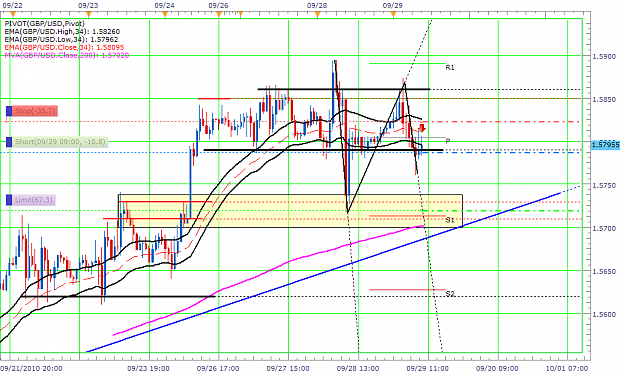Viewport: 625px width, 375px height.
Task: Select the yellow shaded support zone rectangle
Action: point(290,211)
